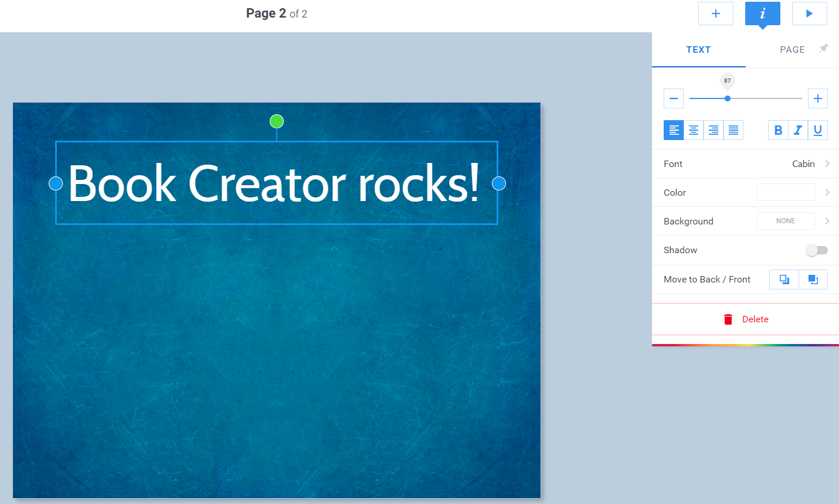The image size is (839, 504).
Task: Toggle bold formatting
Action: click(x=778, y=130)
